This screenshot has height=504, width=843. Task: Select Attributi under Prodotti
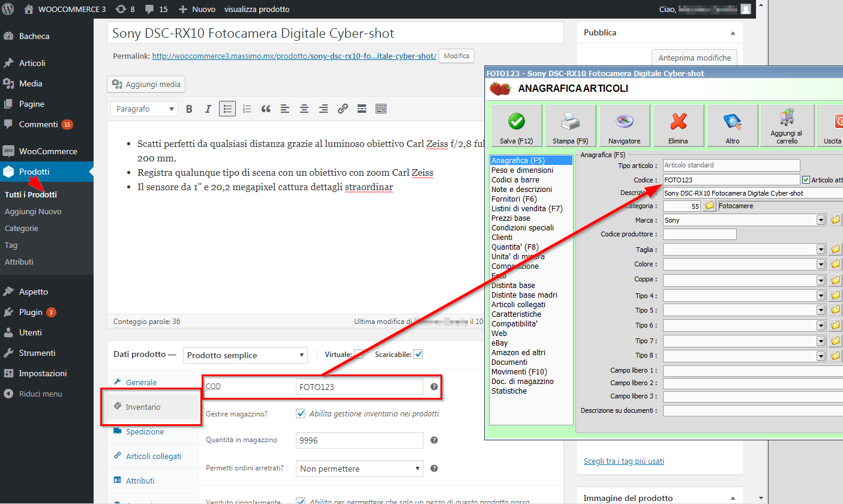point(19,262)
